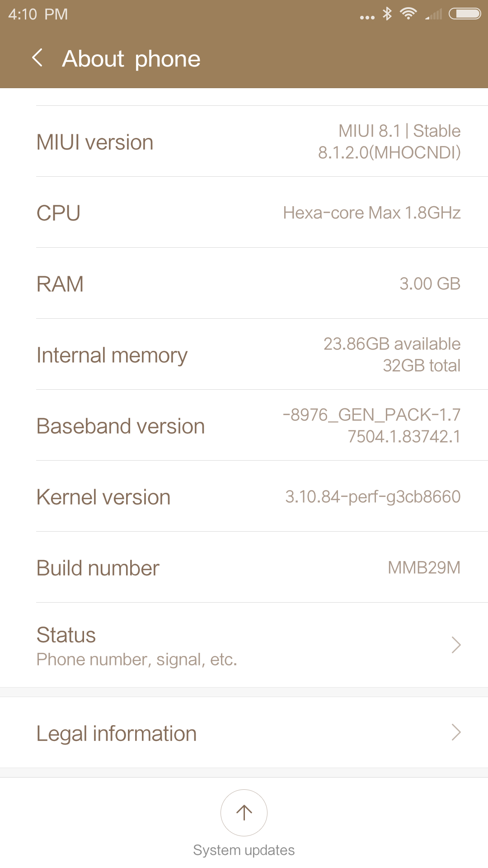Tap the RAM info row
488x868 pixels.
click(244, 283)
